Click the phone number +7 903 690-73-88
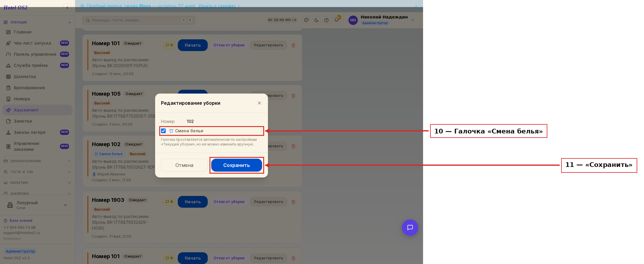The image size is (644, 264). (19, 228)
